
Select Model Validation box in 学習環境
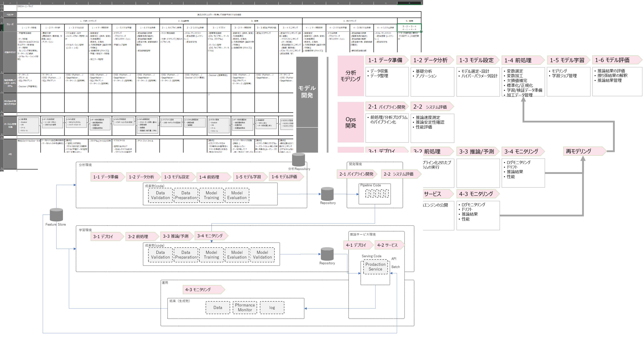click(x=262, y=255)
